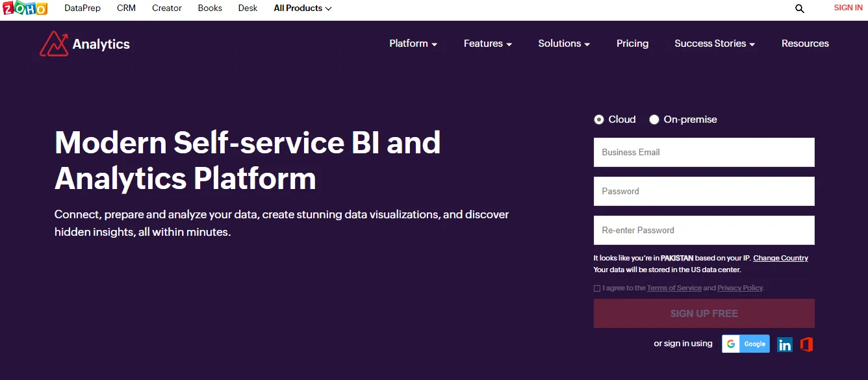
Task: Click the Change Country link
Action: point(780,258)
